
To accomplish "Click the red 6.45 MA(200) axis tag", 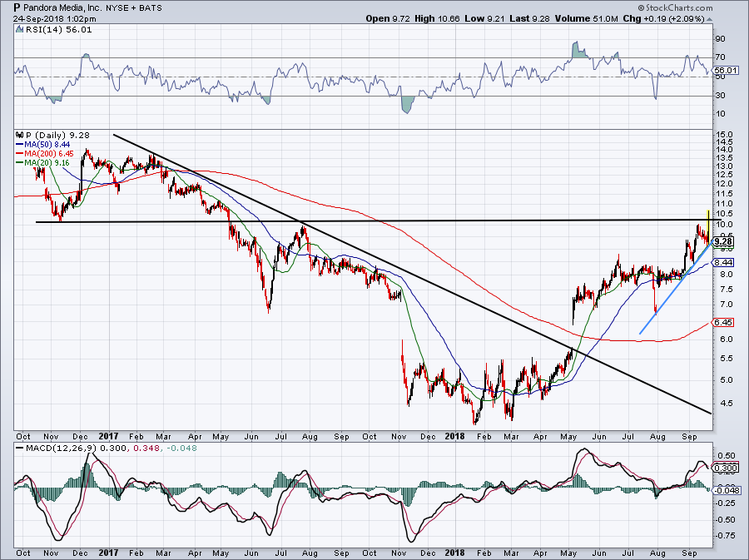I will coord(723,322).
